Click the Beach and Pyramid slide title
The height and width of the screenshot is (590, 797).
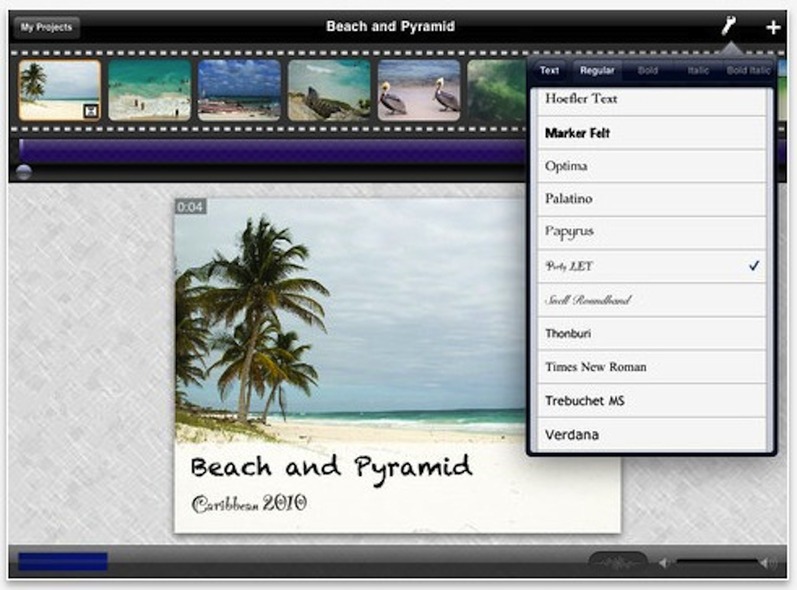[x=331, y=467]
